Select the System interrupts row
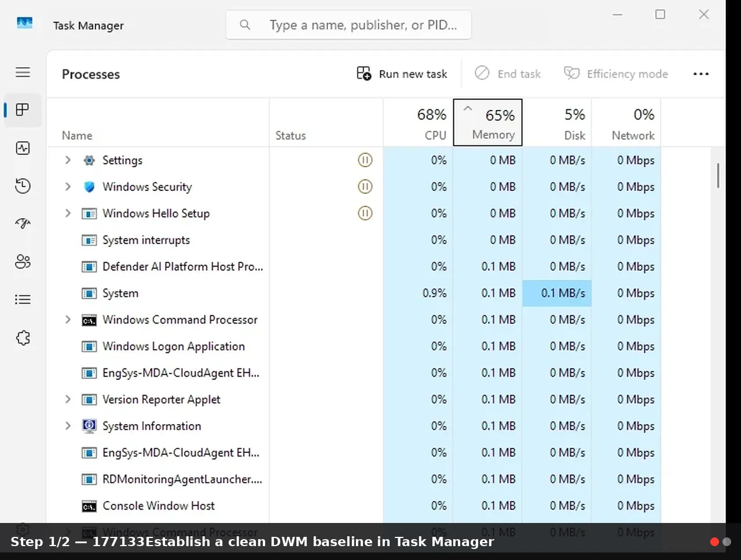The width and height of the screenshot is (741, 560). (x=354, y=240)
